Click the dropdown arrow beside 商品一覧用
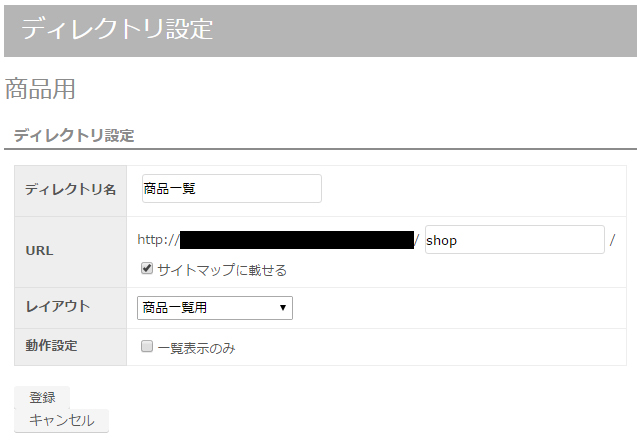 point(283,308)
